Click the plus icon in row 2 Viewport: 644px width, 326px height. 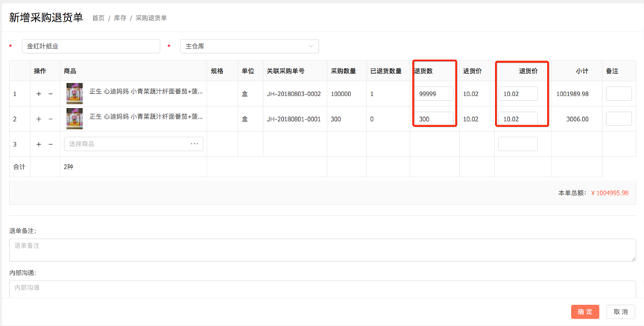(x=39, y=119)
